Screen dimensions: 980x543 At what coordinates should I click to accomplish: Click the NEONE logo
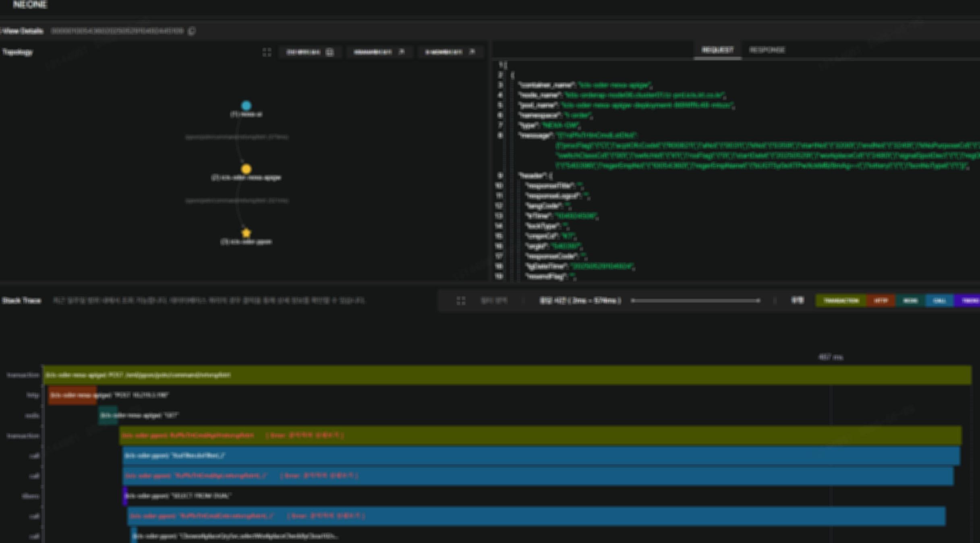[30, 5]
